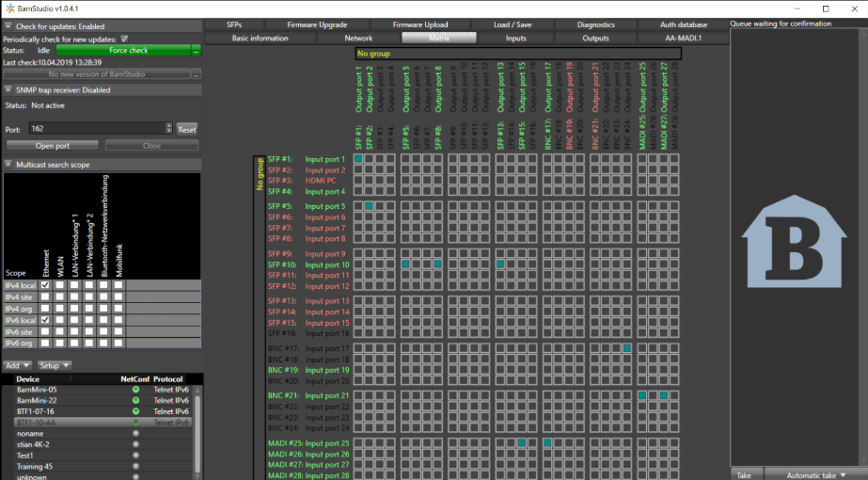868x480 pixels.
Task: Collapse the SNMP trap receiver section
Action: point(8,90)
